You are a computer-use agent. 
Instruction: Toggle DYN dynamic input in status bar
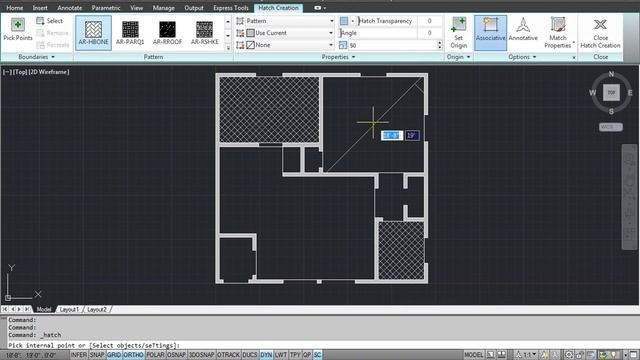tap(266, 355)
